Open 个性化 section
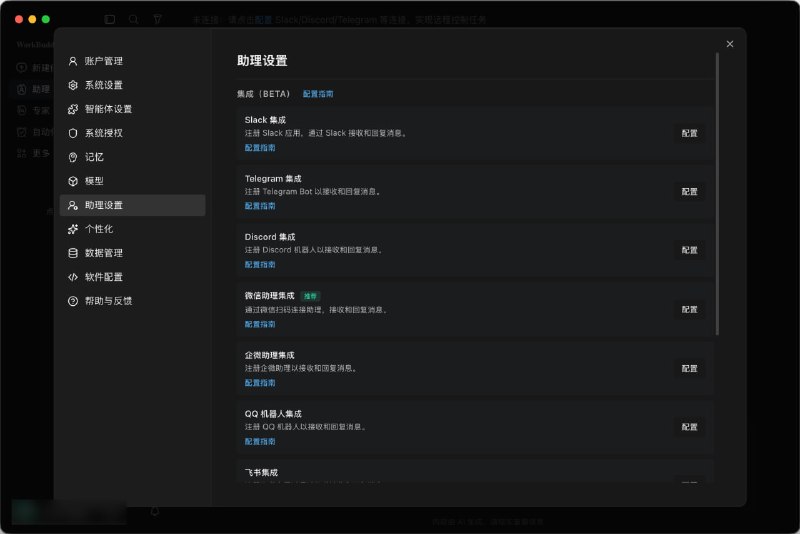Screen dimensions: 800x534 (133, 229)
